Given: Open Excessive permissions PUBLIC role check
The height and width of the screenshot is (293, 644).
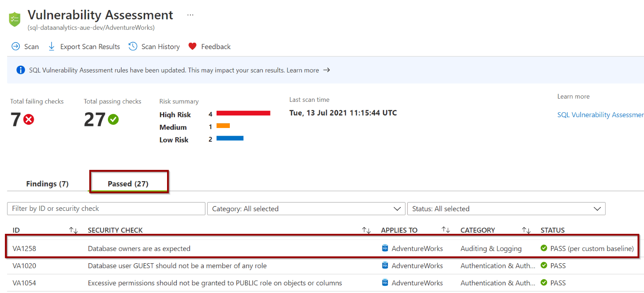Looking at the screenshot, I should (x=215, y=283).
